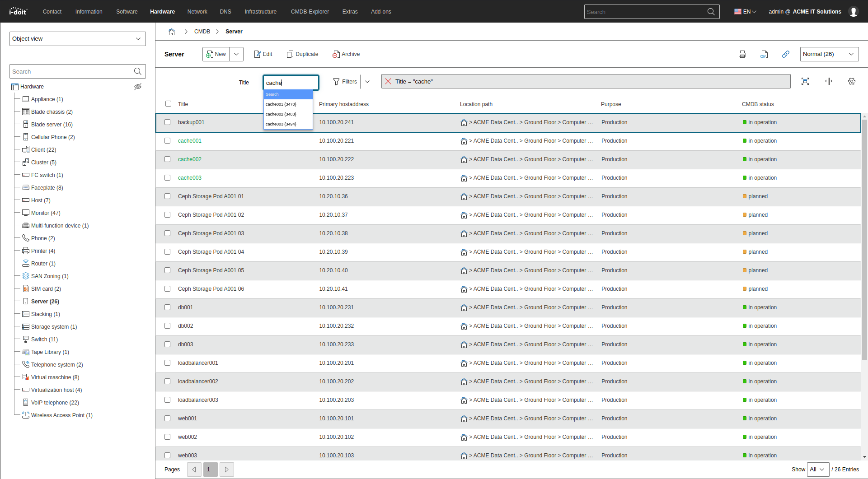This screenshot has width=868, height=479.
Task: Expand the Filters dropdown chevron
Action: point(367,82)
